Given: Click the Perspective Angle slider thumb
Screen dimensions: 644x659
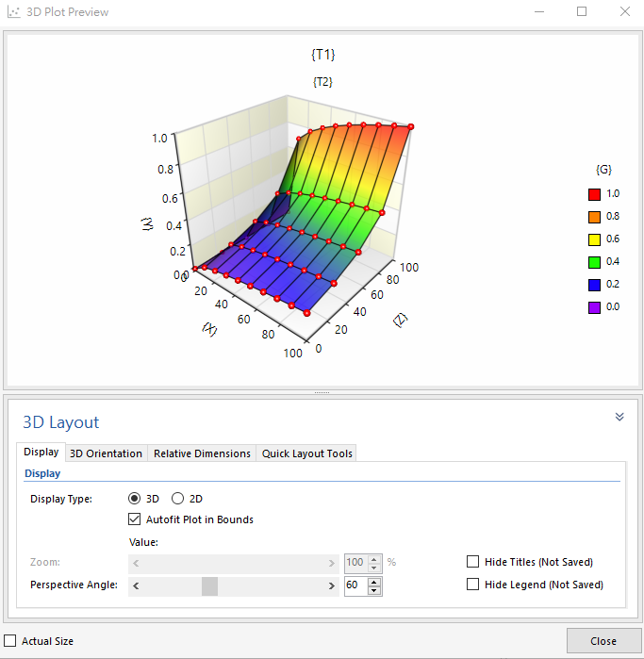Looking at the screenshot, I should (209, 585).
